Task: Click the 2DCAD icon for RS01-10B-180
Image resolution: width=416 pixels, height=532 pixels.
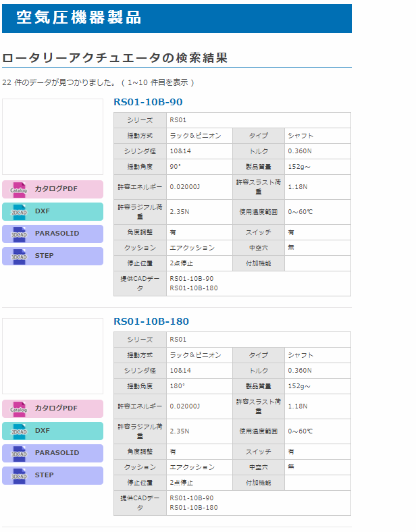Action: (x=19, y=431)
